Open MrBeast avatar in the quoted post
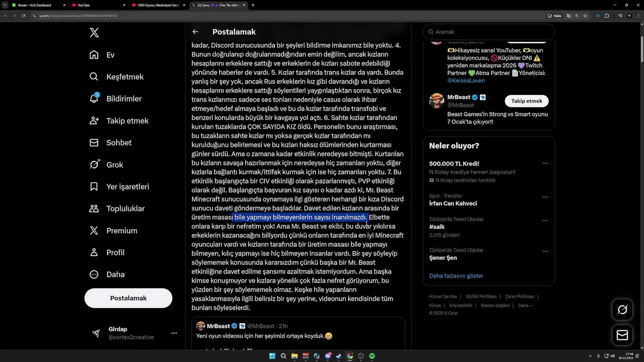This screenshot has height=362, width=644. [200, 326]
